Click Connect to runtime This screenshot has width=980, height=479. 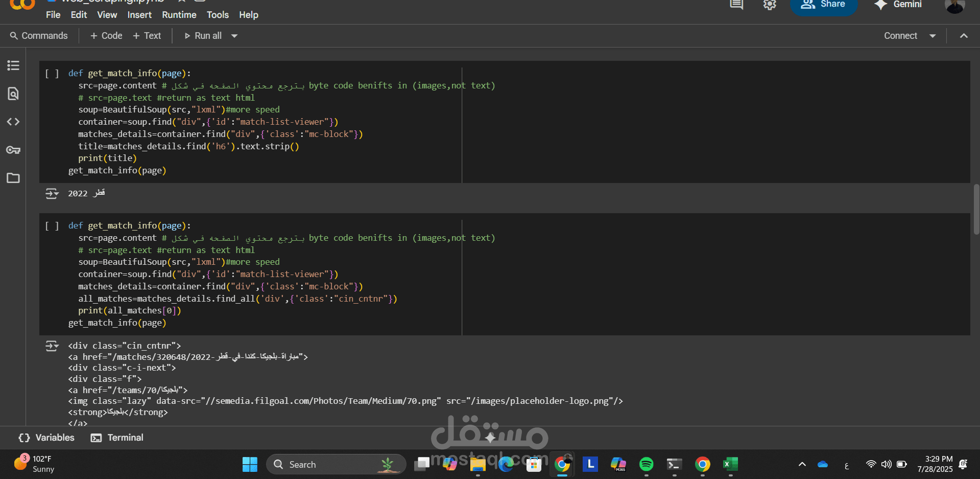(900, 36)
